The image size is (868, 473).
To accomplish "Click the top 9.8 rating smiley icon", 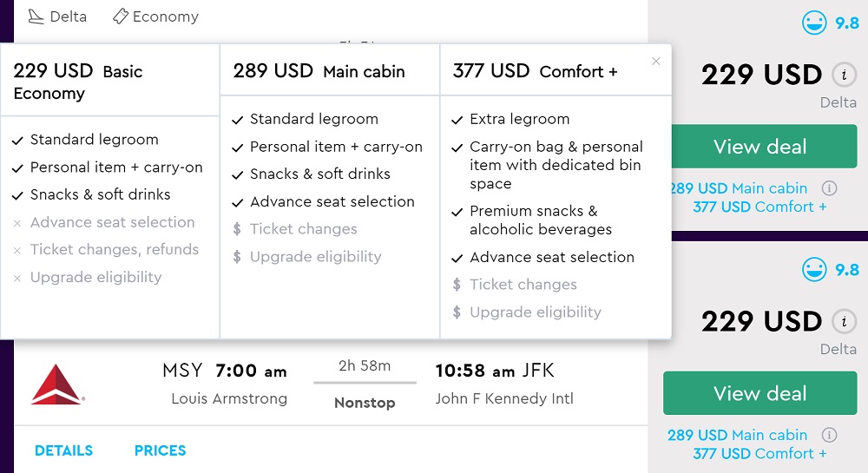I will pyautogui.click(x=814, y=23).
